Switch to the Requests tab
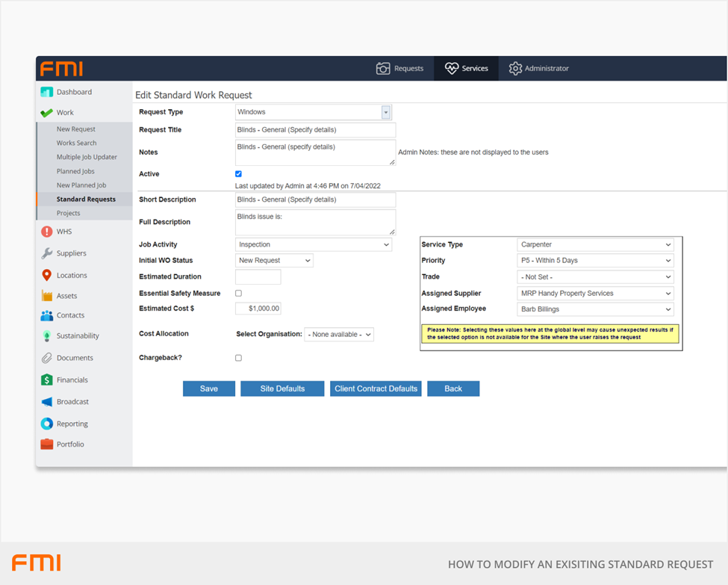Screen dimensions: 728x585 (400, 68)
